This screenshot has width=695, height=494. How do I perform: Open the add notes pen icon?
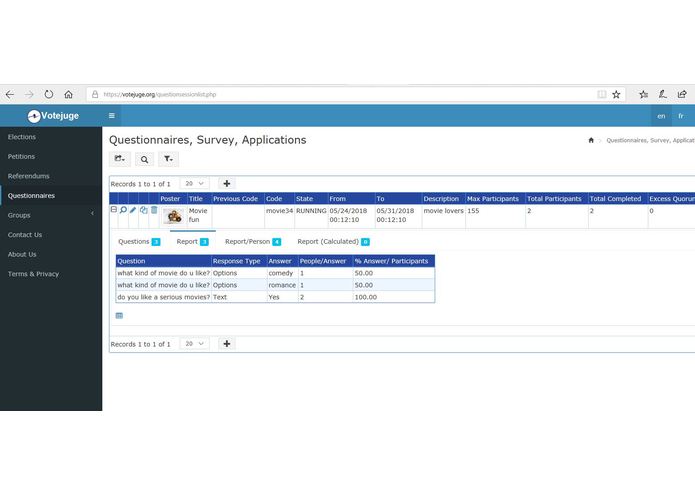tap(663, 94)
